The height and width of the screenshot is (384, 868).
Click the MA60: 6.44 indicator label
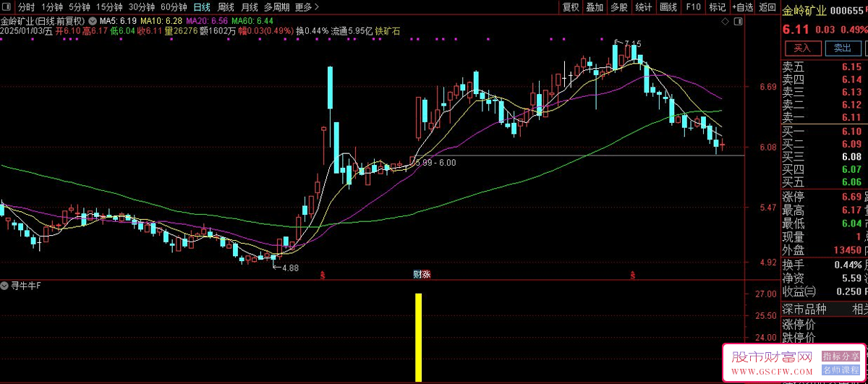(253, 22)
